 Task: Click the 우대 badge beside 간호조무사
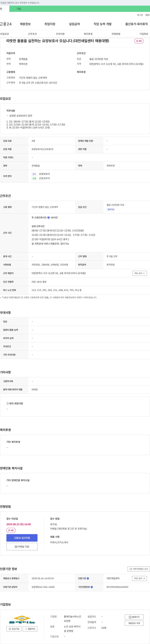34,179
